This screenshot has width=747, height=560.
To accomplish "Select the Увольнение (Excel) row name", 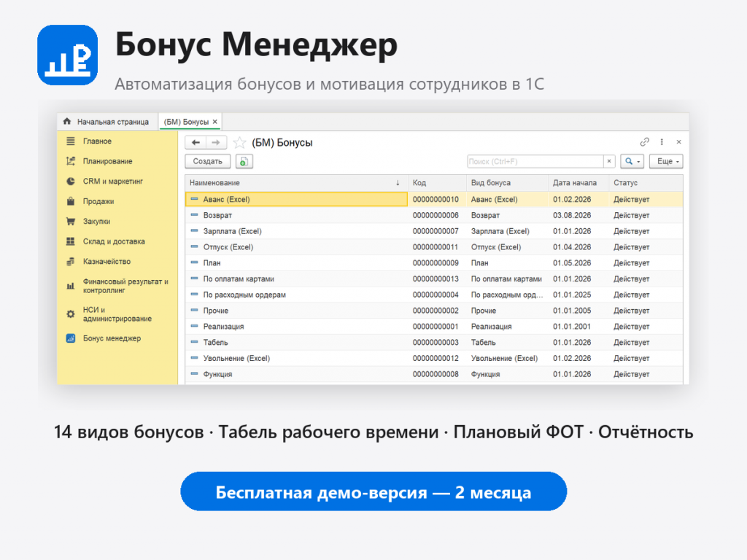I will click(236, 358).
